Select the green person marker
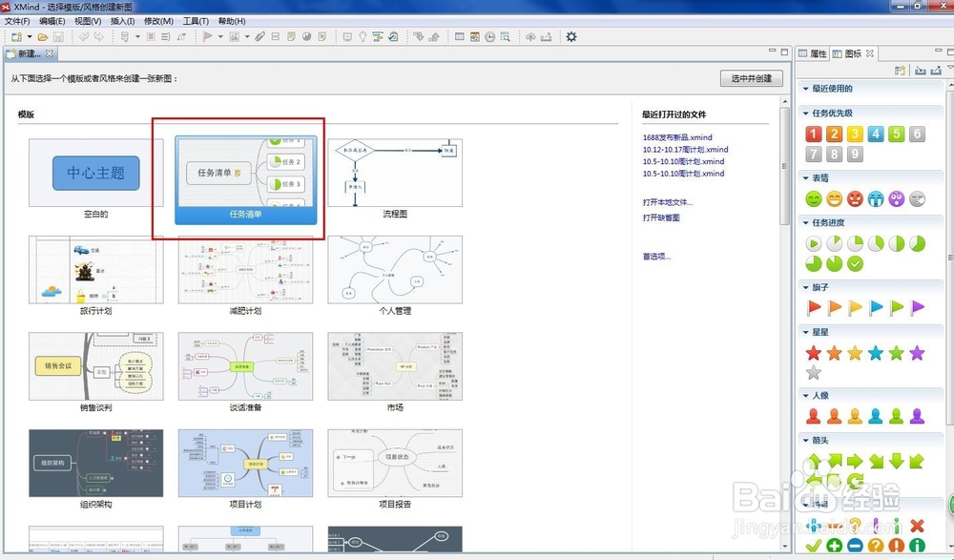The height and width of the screenshot is (560, 954). click(x=896, y=416)
